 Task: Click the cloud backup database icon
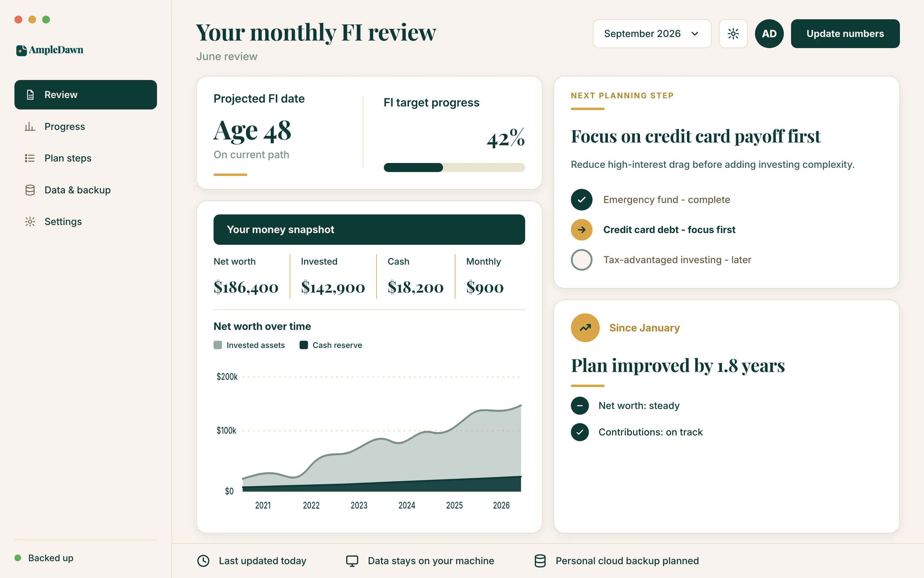coord(540,561)
